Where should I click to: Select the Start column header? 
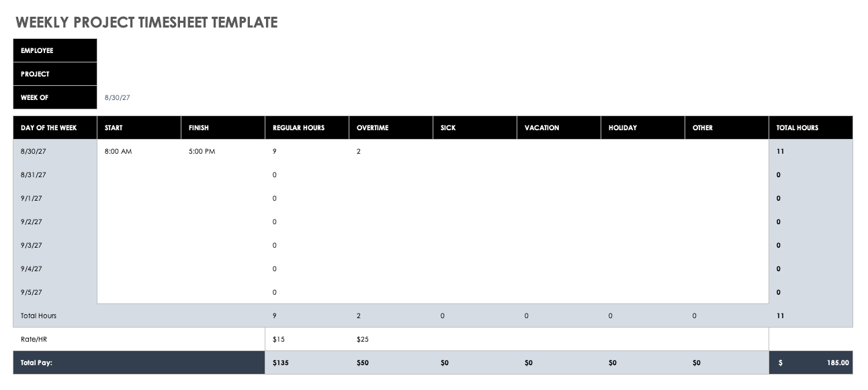(114, 128)
